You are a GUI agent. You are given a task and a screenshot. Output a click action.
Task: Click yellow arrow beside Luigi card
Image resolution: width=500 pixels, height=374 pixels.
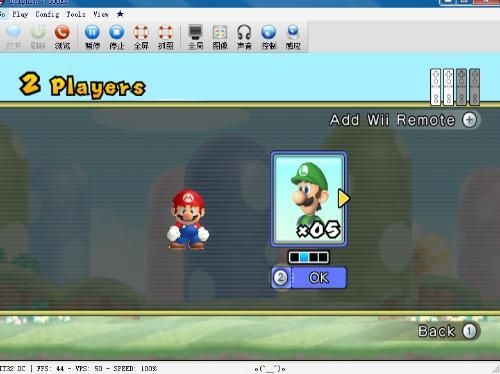[344, 199]
